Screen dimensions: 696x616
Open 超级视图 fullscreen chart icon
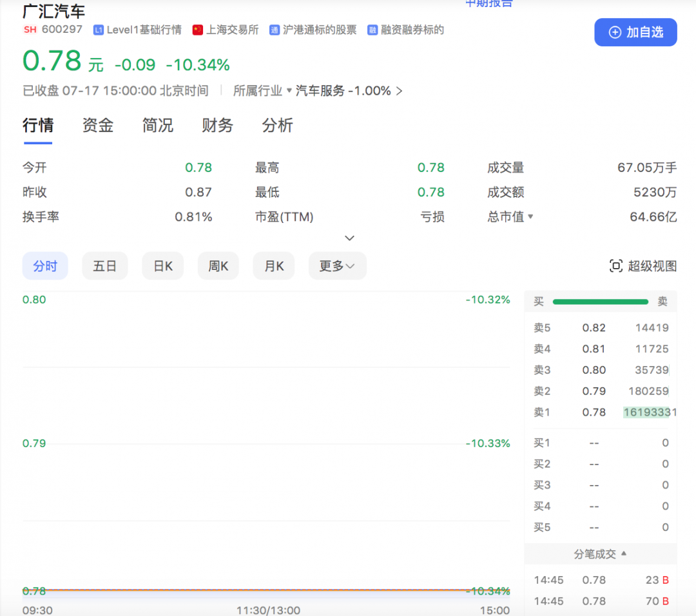click(615, 266)
